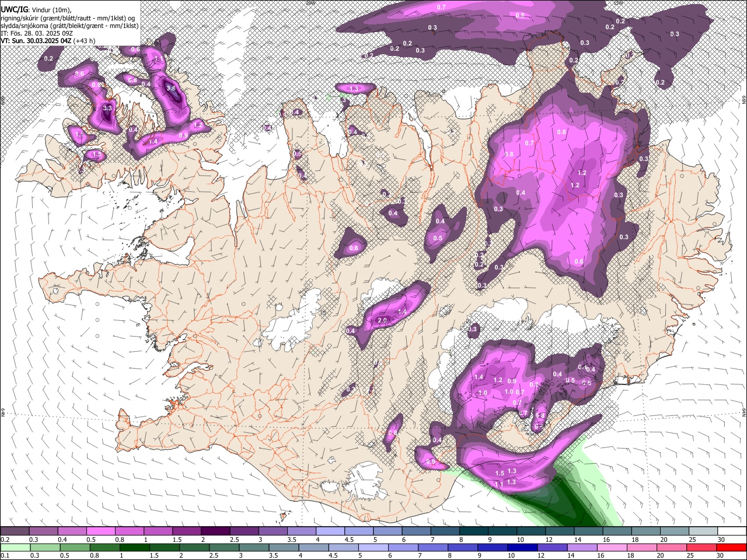Viewport: 747px width, 560px height.
Task: Click the light lavender 4–4.5 snow legend swatch
Action: (329, 531)
